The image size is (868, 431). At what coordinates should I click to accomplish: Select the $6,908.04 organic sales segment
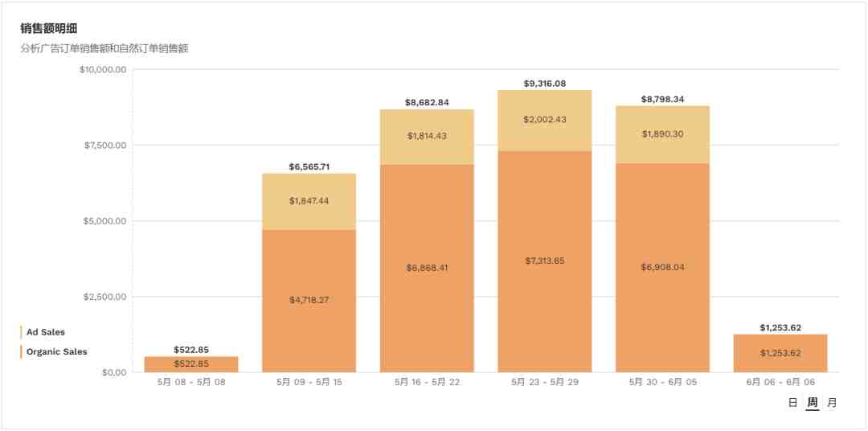pyautogui.click(x=662, y=268)
